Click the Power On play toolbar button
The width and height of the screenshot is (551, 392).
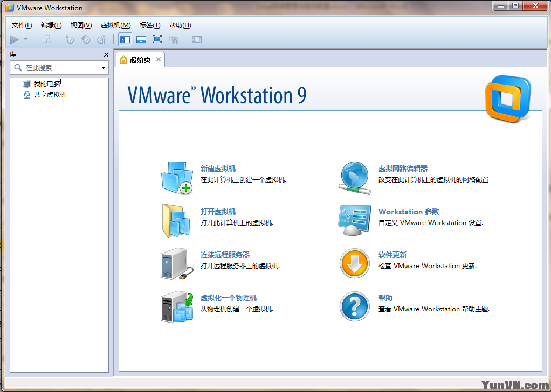[15, 40]
